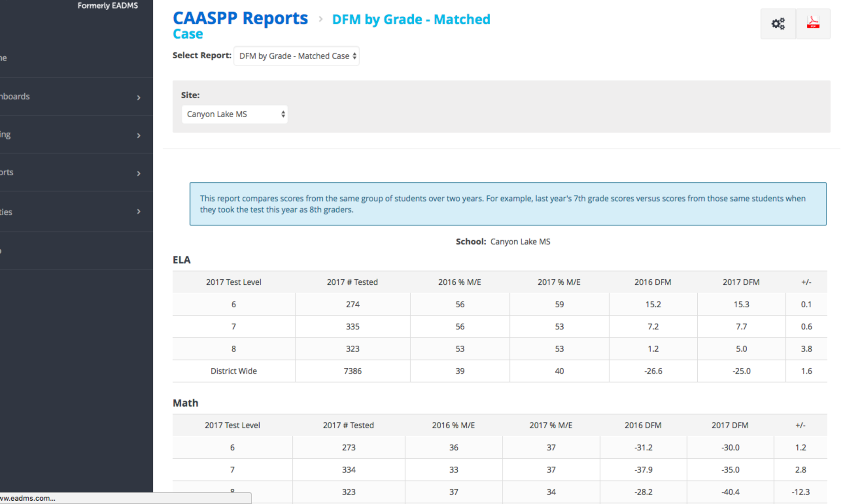The width and height of the screenshot is (843, 504).
Task: Open the top sidebar menu item
Action: pos(62,58)
